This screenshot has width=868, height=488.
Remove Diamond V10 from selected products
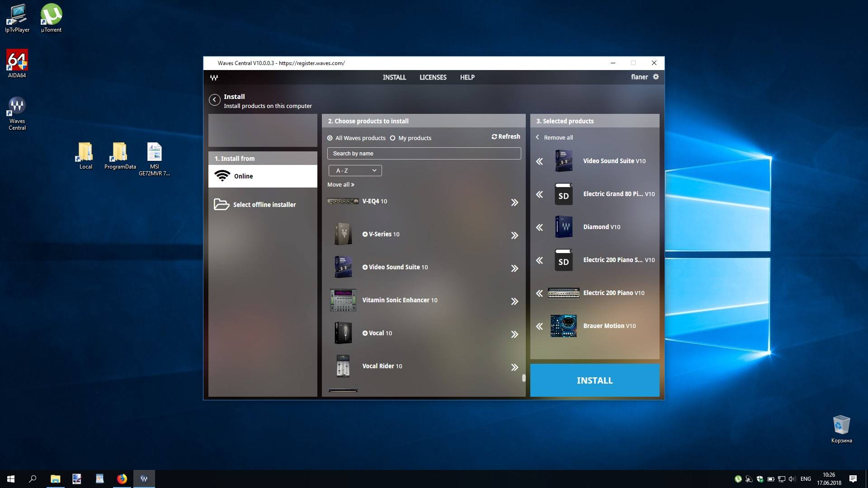[x=539, y=227]
